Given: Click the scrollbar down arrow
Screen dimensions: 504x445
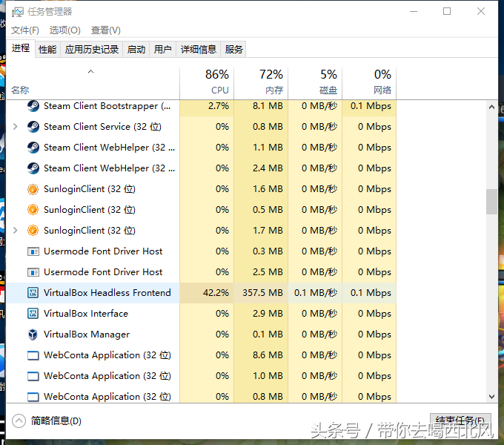Looking at the screenshot, I should coord(491,397).
